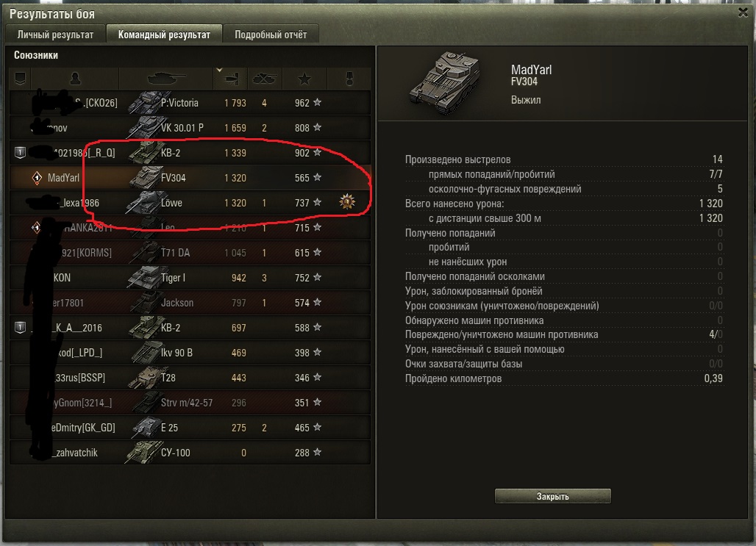The image size is (756, 546).
Task: Sort by experience star column icon
Action: 304,79
